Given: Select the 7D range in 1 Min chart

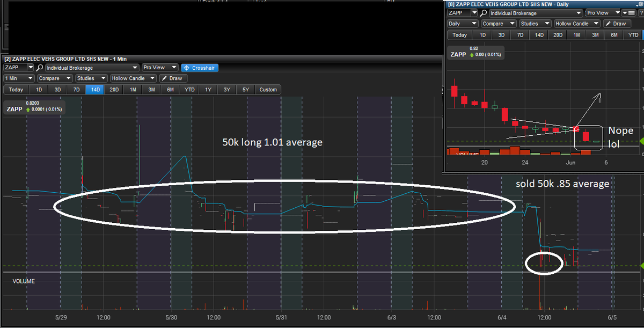Looking at the screenshot, I should pos(76,90).
